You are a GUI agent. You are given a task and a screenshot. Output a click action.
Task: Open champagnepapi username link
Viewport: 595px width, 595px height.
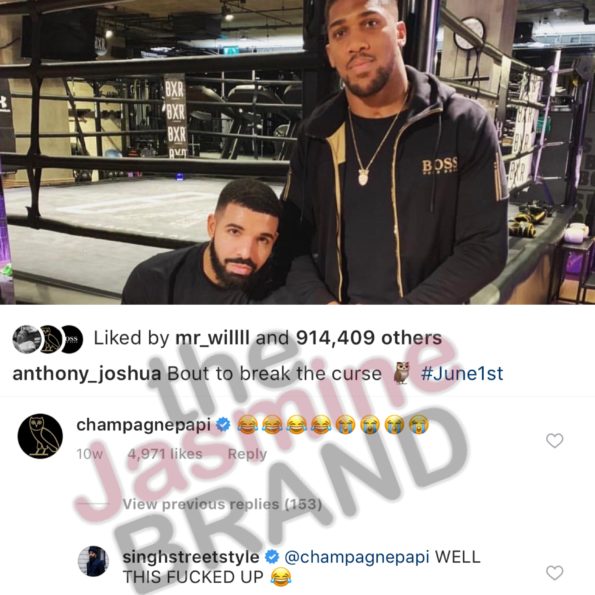click(x=143, y=425)
